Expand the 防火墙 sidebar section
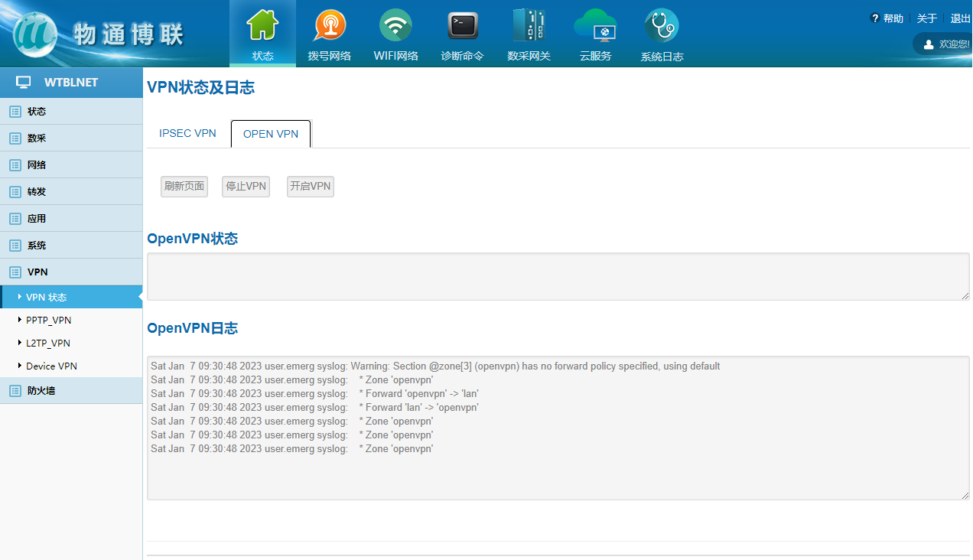 click(x=41, y=391)
